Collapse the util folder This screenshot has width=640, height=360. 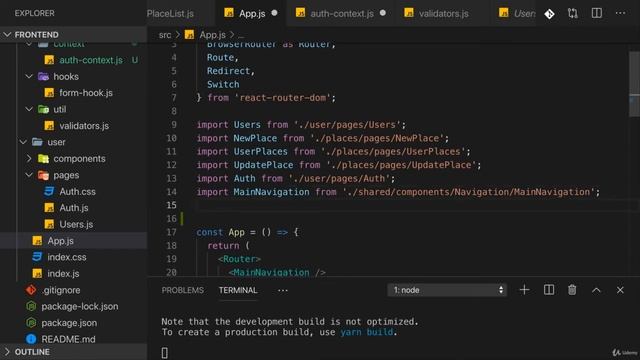[29, 109]
